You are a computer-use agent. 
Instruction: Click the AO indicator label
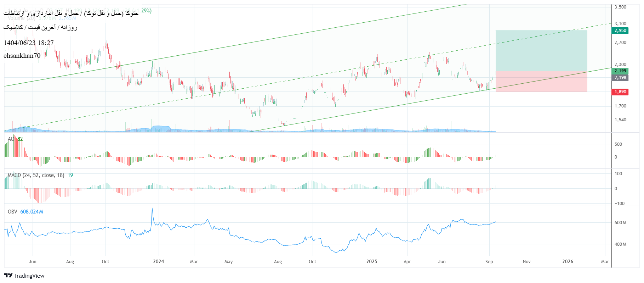pos(11,139)
